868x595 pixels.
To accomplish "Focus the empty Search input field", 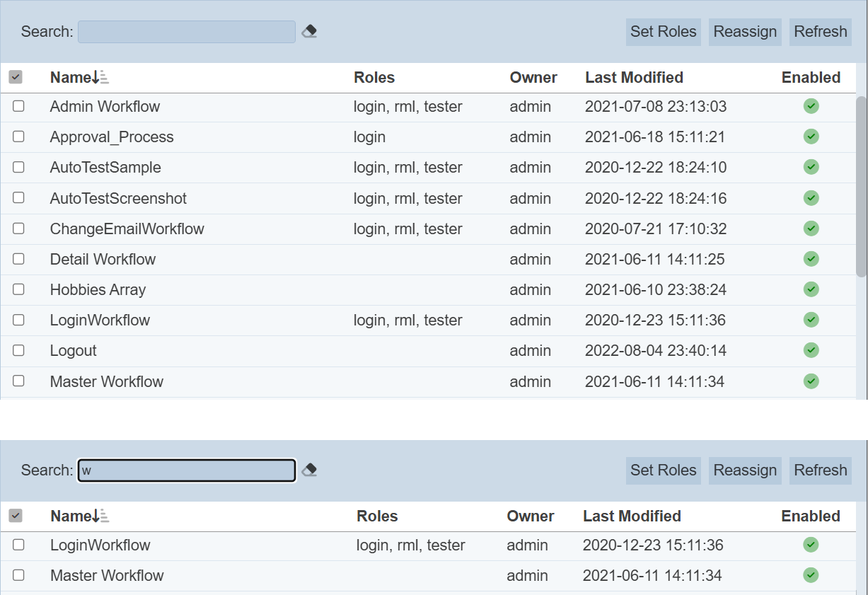I will [186, 32].
